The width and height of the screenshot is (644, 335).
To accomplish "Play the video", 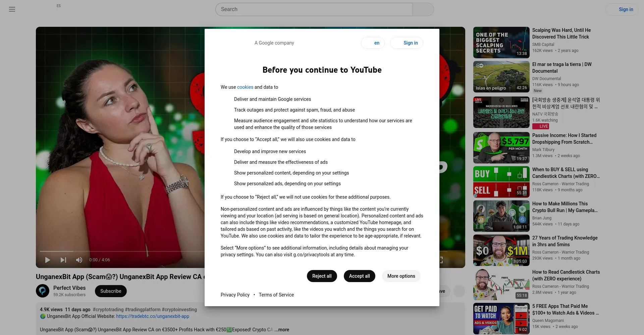I will (x=48, y=260).
